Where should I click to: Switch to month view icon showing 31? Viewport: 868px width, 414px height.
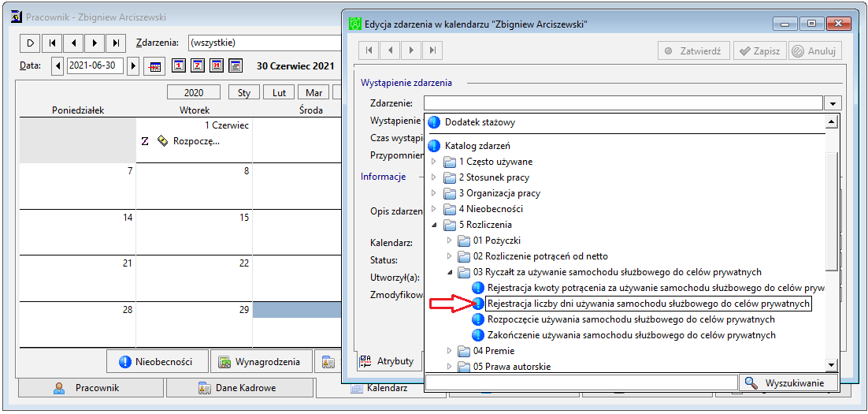[217, 65]
